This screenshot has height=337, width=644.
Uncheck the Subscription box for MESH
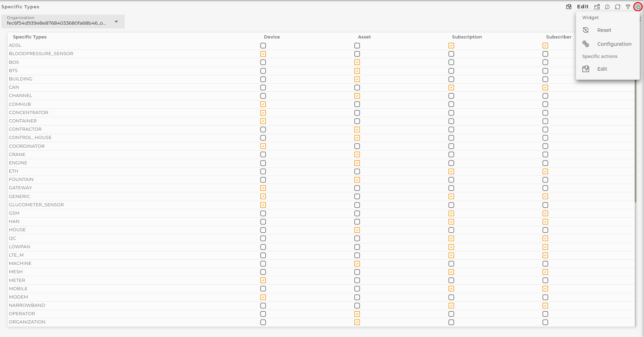tap(451, 272)
